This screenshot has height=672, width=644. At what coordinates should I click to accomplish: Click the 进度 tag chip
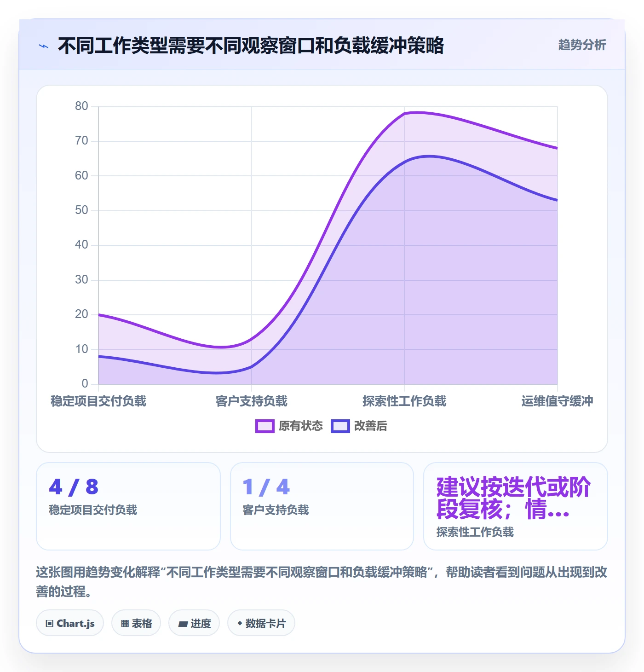[x=194, y=623]
